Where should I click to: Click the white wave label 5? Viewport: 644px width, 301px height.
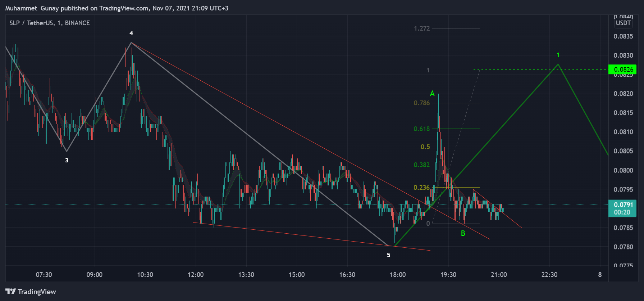tap(388, 255)
